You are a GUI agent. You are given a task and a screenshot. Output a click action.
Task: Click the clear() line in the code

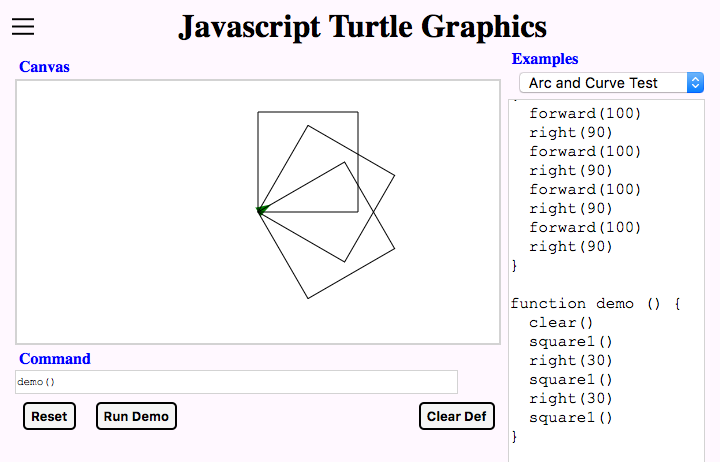561,322
